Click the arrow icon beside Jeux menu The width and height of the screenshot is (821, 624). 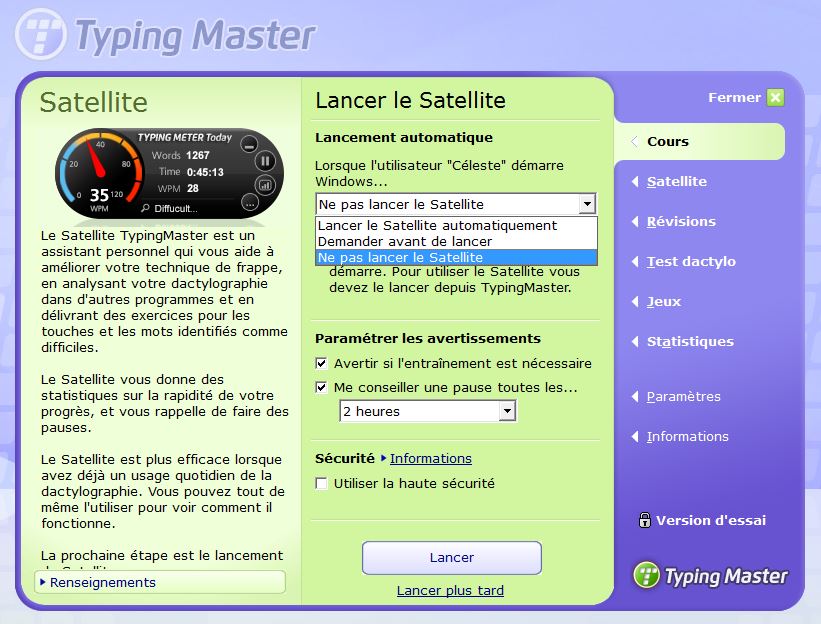coord(635,302)
